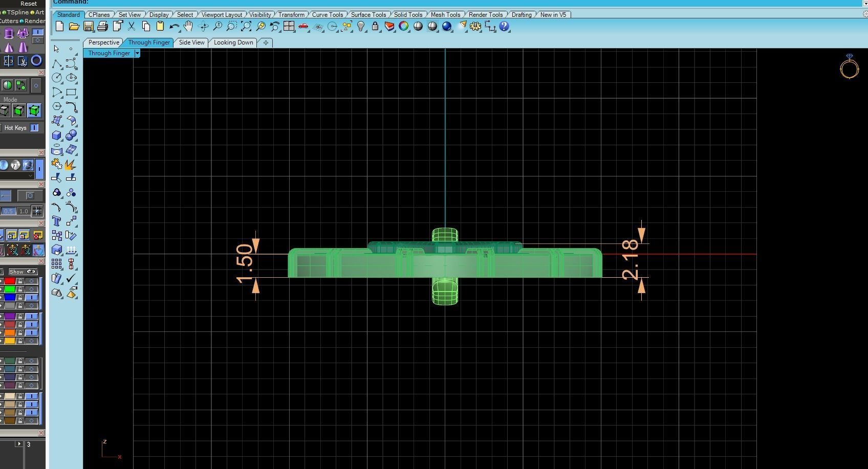Click the checkmark icon in side toolbar

click(71, 278)
